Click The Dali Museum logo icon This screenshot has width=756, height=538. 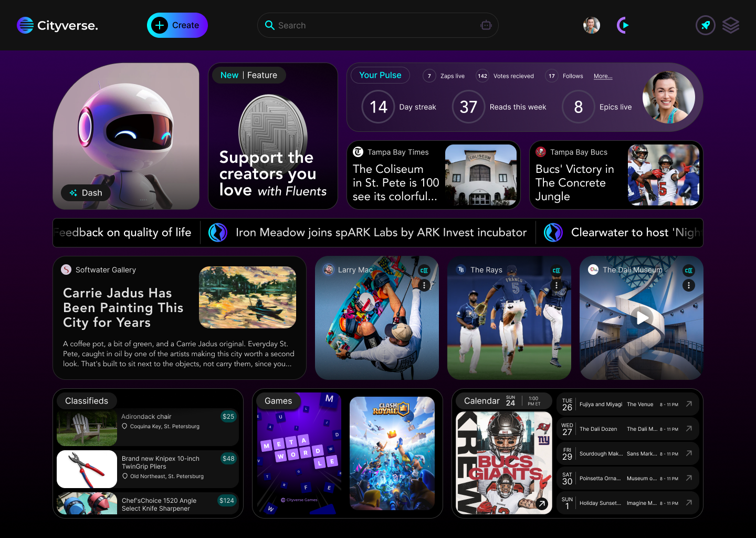[x=593, y=270]
